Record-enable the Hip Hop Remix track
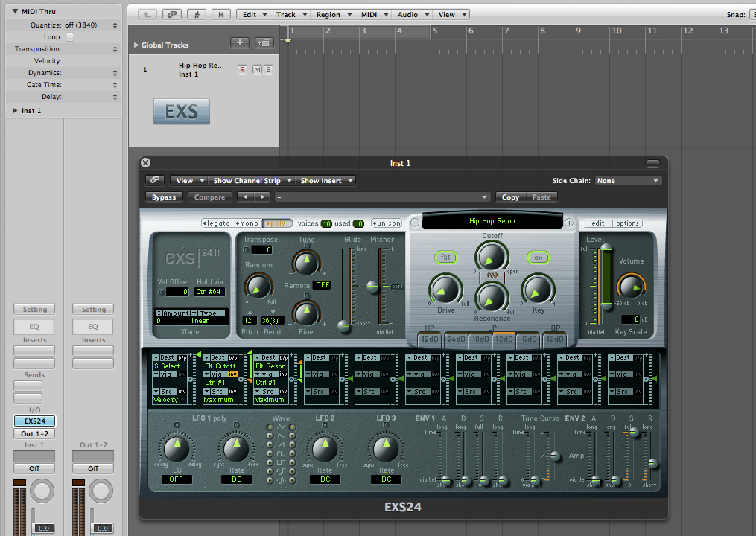The height and width of the screenshot is (536, 756). [x=243, y=70]
